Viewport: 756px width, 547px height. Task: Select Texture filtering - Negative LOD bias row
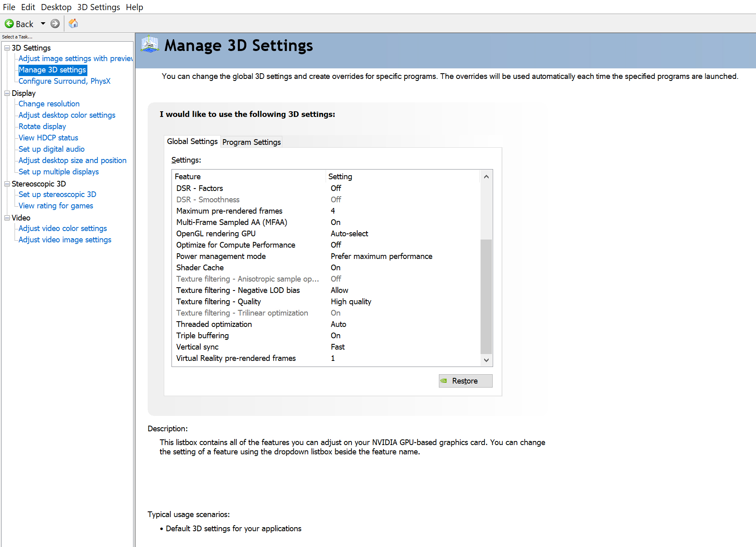[x=326, y=290]
